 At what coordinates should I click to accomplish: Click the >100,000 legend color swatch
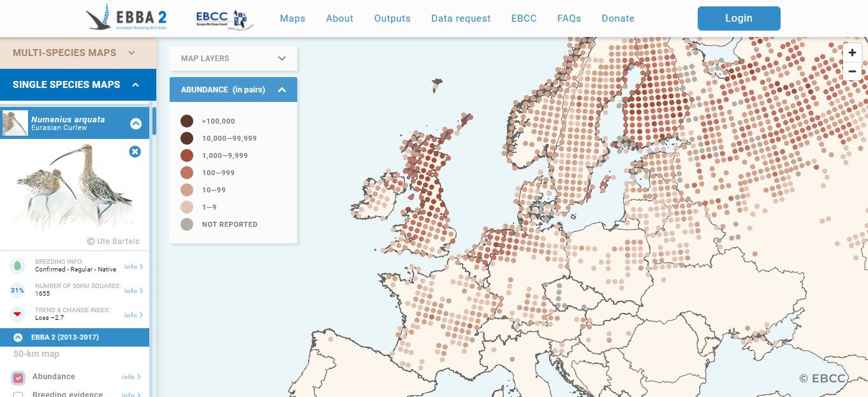point(187,121)
